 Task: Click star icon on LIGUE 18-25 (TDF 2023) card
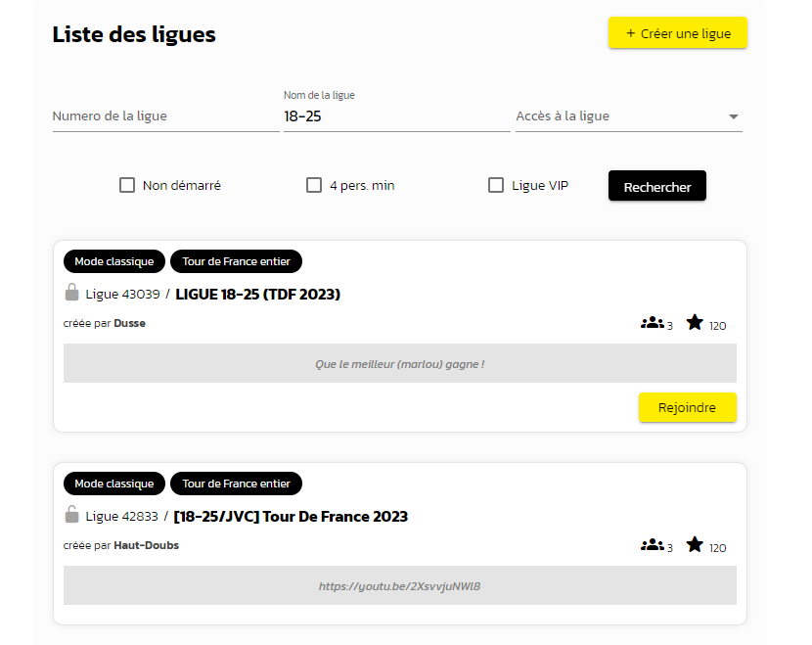(x=695, y=322)
